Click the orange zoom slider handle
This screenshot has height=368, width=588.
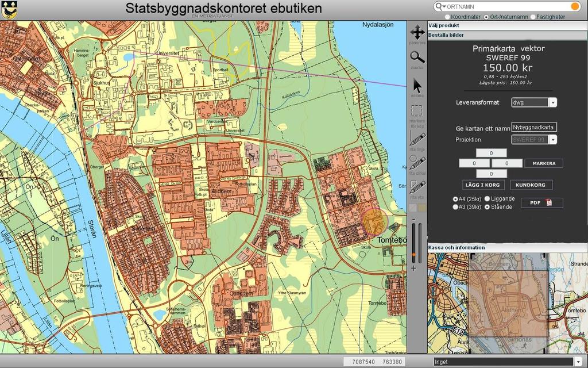click(413, 255)
